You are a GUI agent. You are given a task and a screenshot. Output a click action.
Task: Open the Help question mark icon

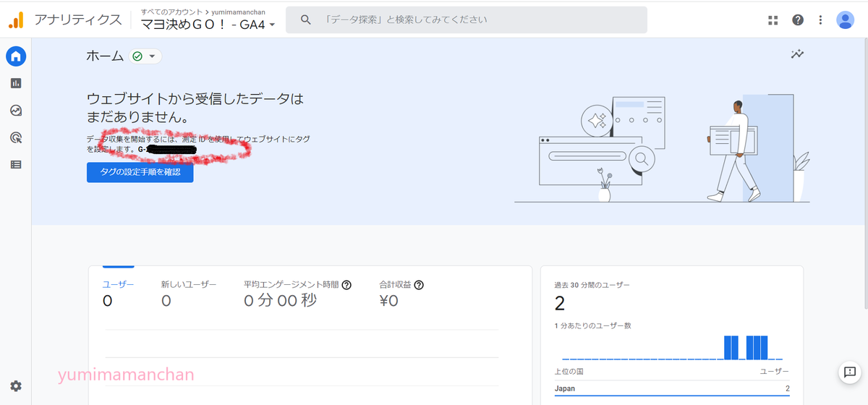tap(798, 20)
